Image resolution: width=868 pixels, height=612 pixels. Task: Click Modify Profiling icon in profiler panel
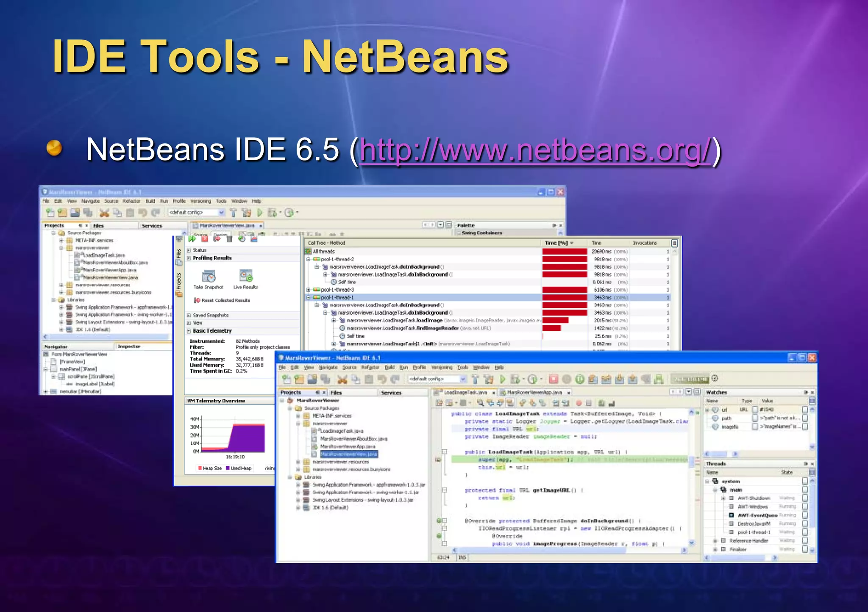[x=242, y=238]
